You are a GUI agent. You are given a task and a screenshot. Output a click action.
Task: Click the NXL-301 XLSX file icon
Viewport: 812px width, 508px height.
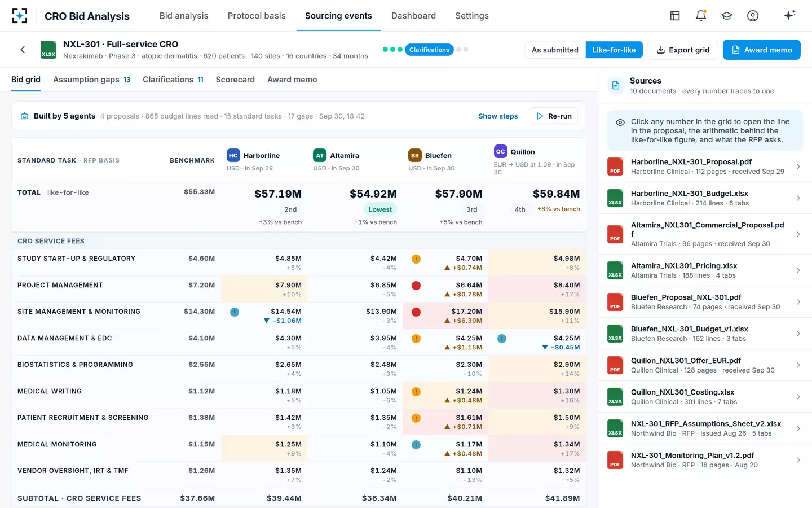(x=48, y=50)
